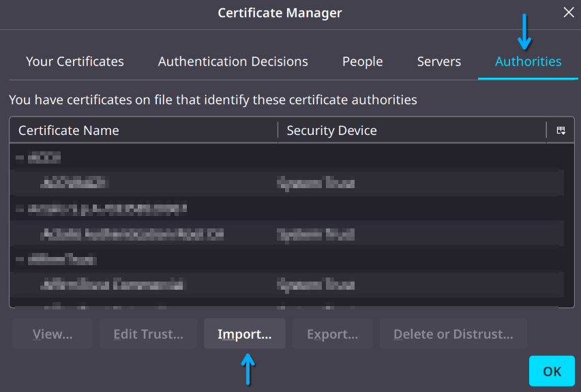Open the column picker icon in table header

tap(561, 130)
